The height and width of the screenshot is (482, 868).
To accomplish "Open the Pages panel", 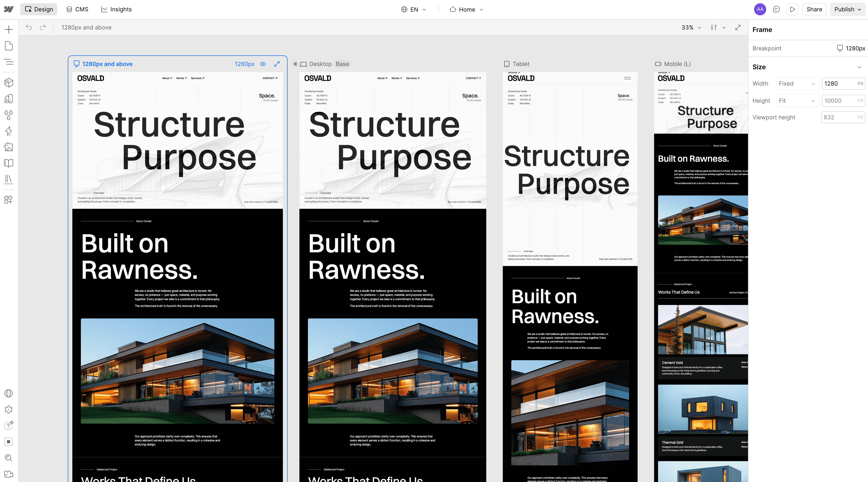I will (9, 46).
